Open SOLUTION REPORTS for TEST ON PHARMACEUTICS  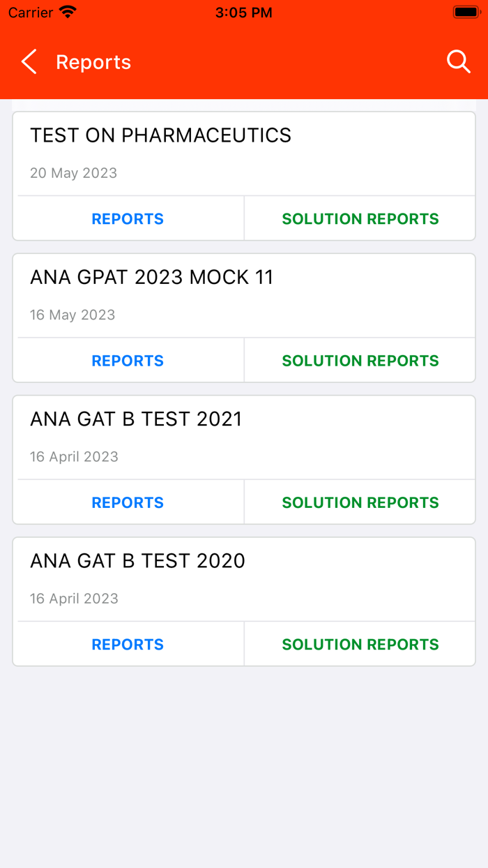point(360,218)
